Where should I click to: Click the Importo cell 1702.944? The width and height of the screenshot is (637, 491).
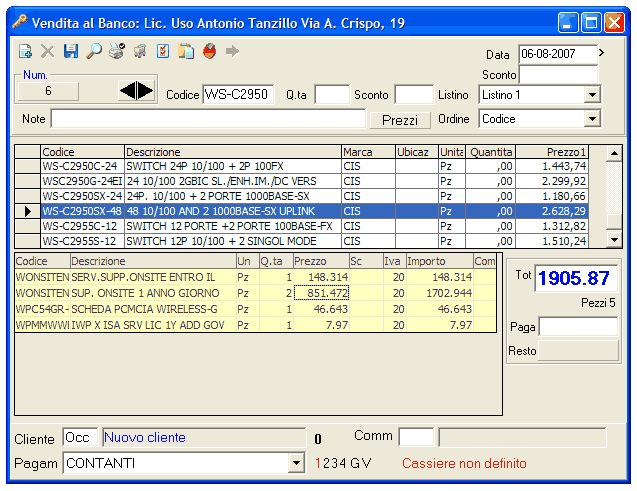(440, 293)
